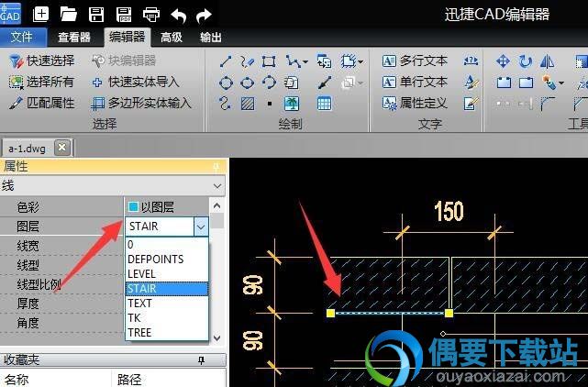Screen dimensions: 588x387
Task: Choose DEFPOINTS layer from the list
Action: tap(167, 260)
